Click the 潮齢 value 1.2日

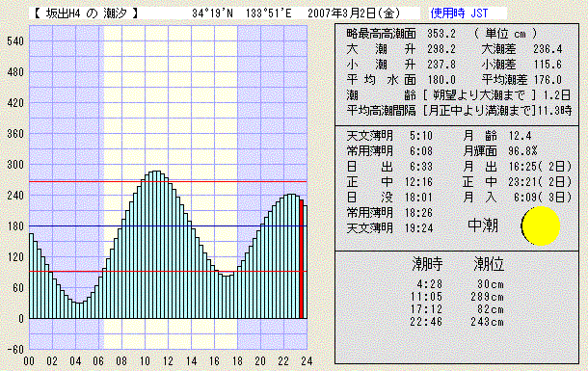557,95
